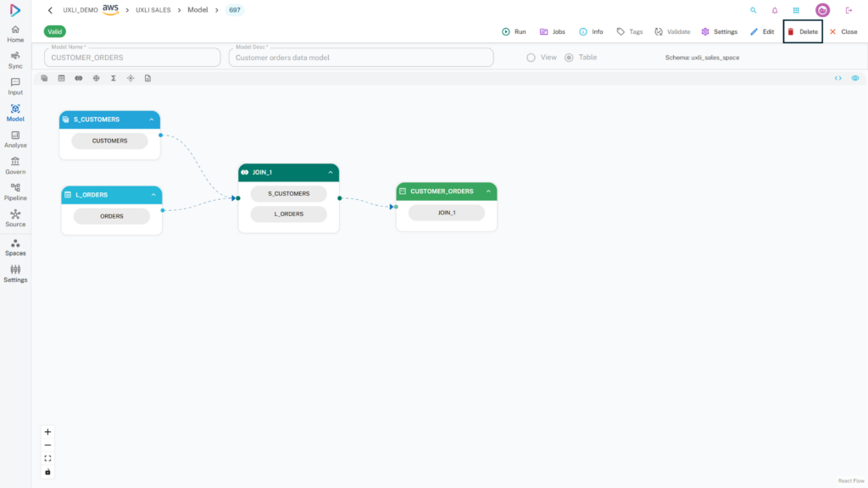Collapse the S_CUSTOMERS node
This screenshot has height=488, width=868.
pyautogui.click(x=151, y=119)
